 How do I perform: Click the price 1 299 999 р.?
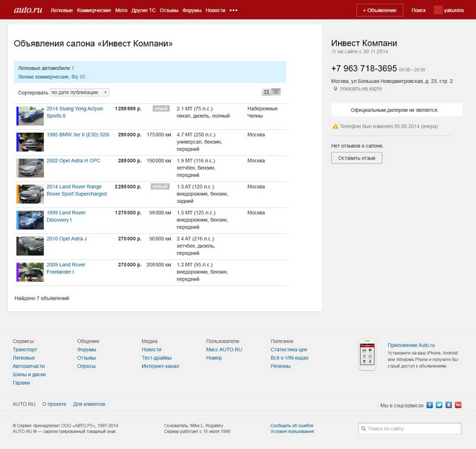[x=128, y=109]
